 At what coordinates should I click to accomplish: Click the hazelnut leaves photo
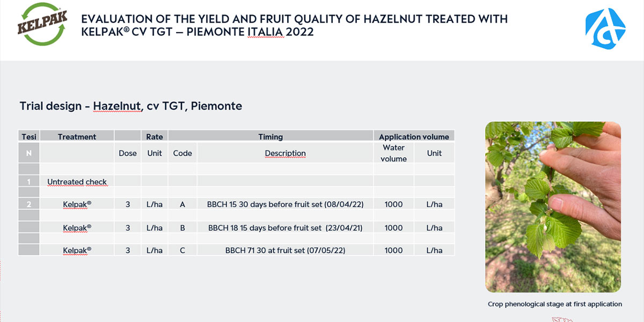[553, 207]
